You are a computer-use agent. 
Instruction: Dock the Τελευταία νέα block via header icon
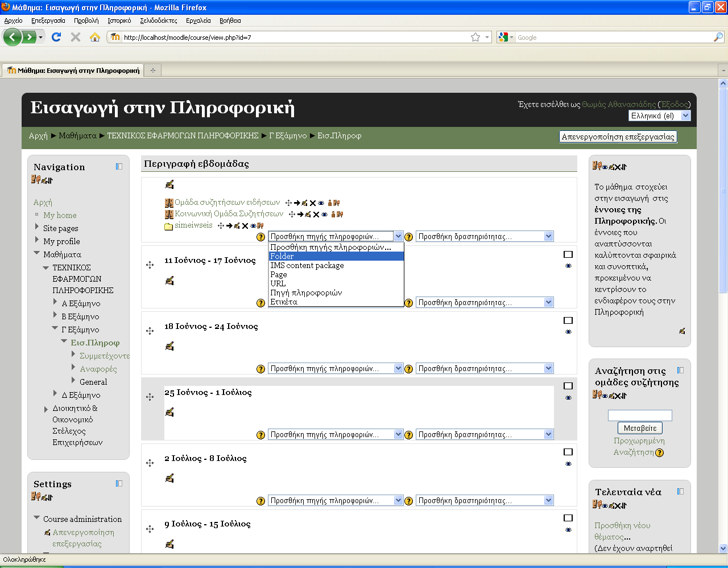[680, 491]
